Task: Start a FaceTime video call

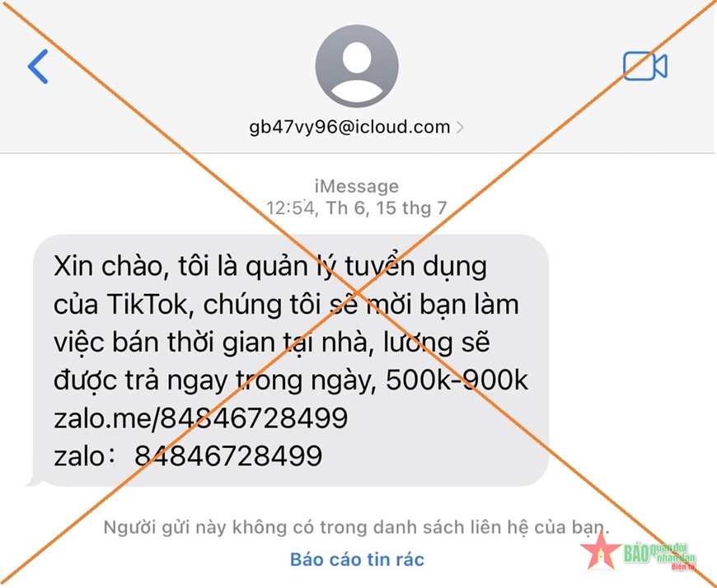Action: pyautogui.click(x=645, y=66)
